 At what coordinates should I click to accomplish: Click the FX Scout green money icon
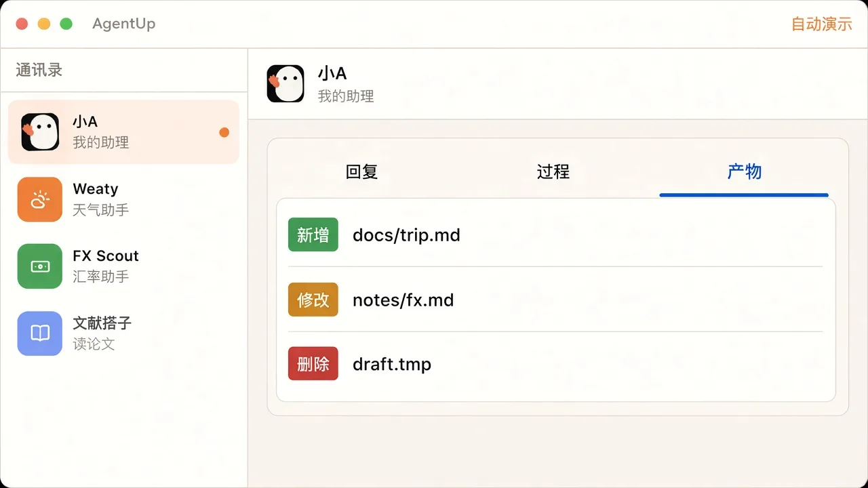(40, 266)
